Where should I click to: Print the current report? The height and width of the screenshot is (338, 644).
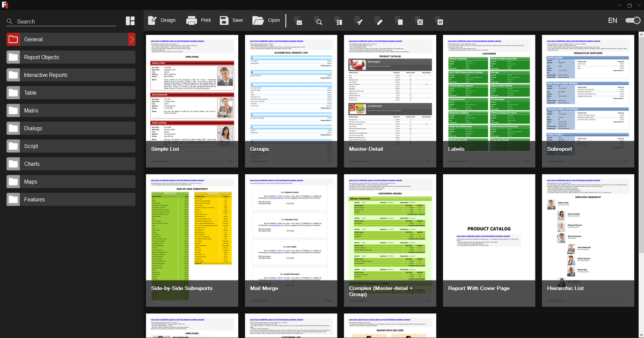click(199, 20)
